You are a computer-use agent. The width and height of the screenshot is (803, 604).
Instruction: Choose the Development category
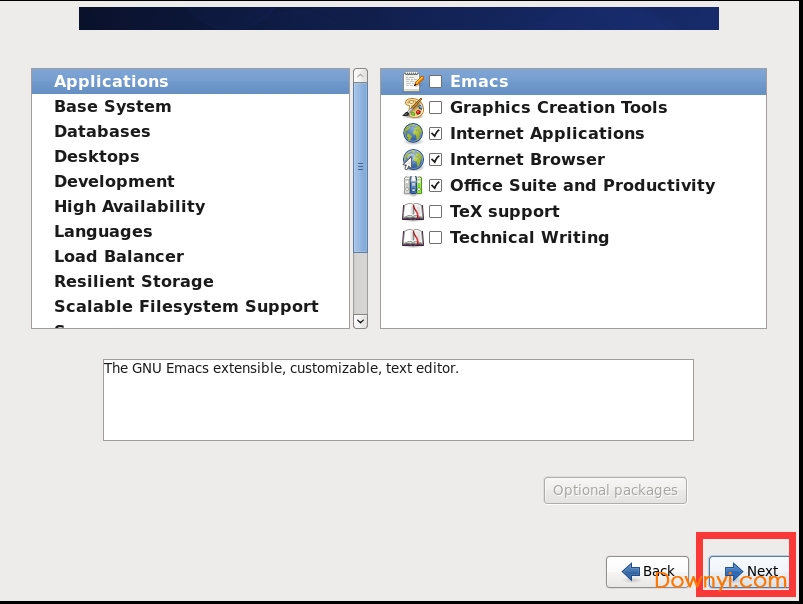tap(114, 182)
